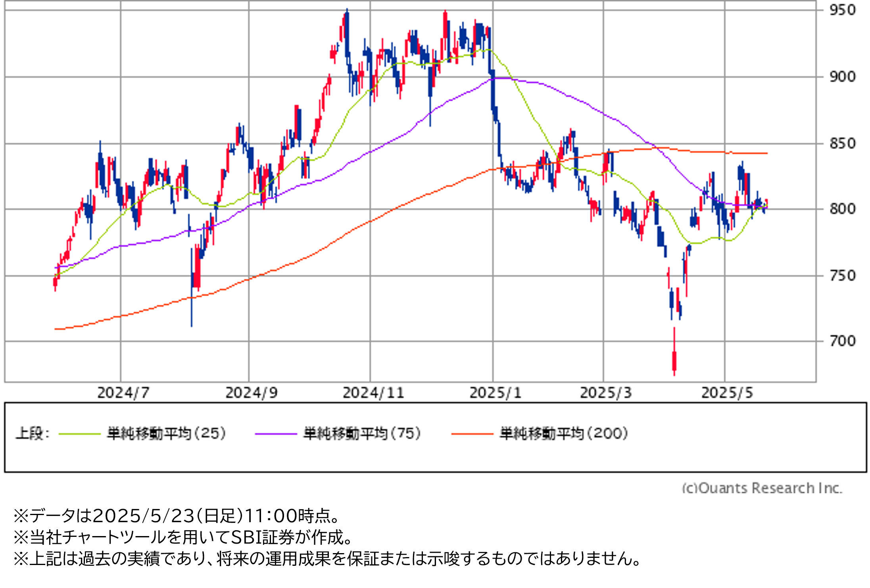
Task: Click the 850 price axis label
Action: pyautogui.click(x=842, y=144)
